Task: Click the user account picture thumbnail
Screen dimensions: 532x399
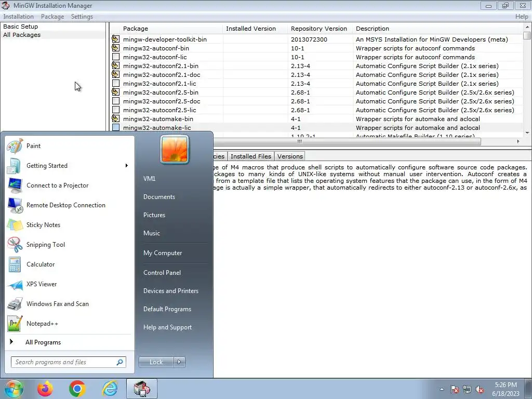Action: coord(175,149)
